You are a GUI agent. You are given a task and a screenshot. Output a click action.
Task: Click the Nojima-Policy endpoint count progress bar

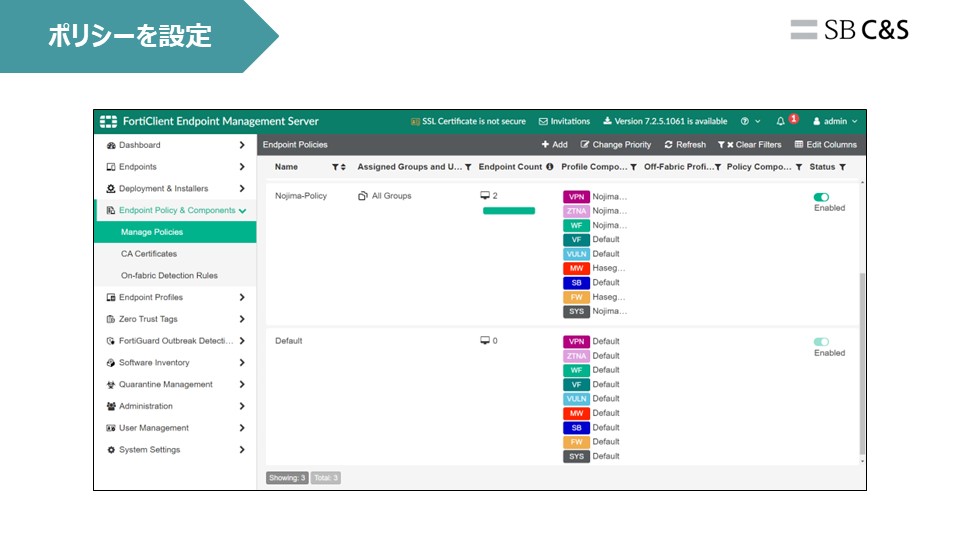click(509, 211)
